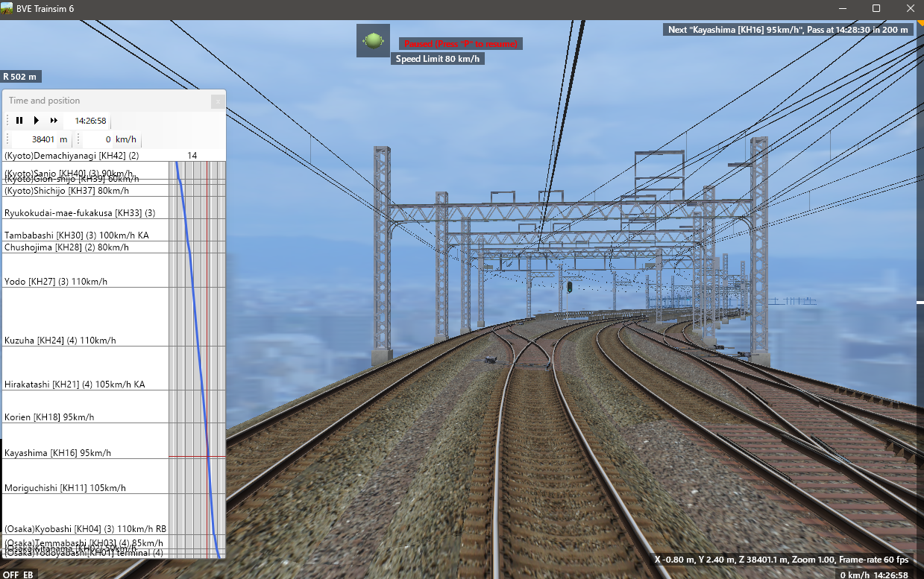Click the fast-forward button
This screenshot has width=924, height=579.
coord(54,120)
